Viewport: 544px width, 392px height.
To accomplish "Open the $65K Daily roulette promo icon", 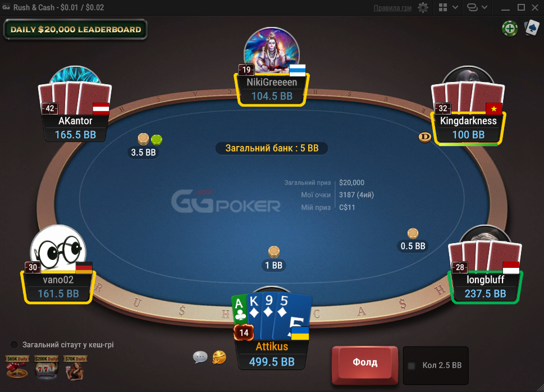I will 17,367.
